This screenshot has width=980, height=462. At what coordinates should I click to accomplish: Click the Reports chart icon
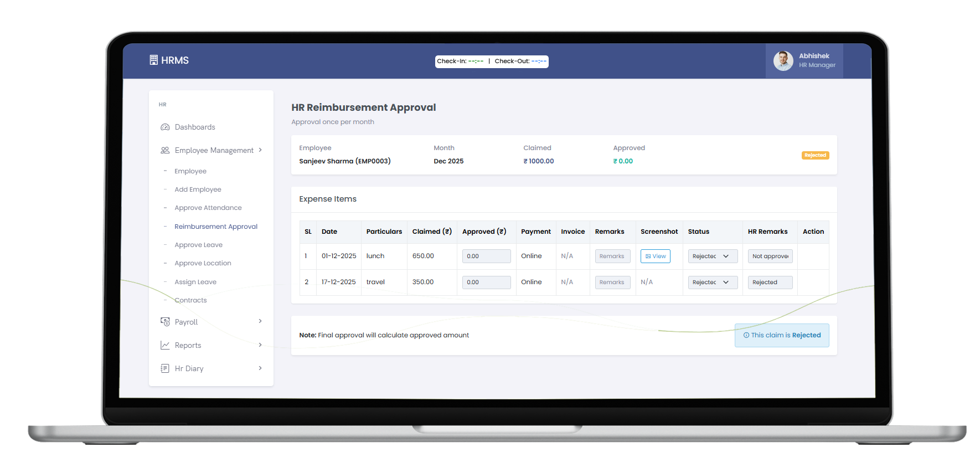click(x=165, y=345)
